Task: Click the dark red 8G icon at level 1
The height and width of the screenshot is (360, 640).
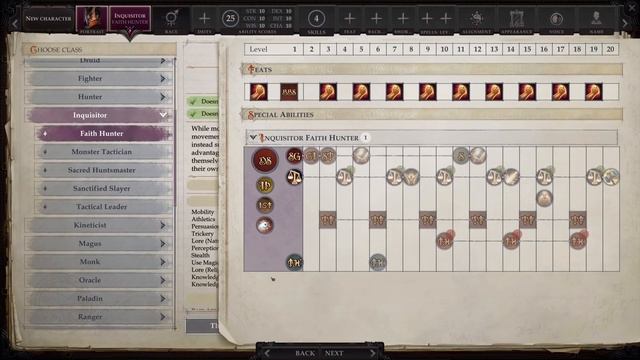Action: pos(294,156)
